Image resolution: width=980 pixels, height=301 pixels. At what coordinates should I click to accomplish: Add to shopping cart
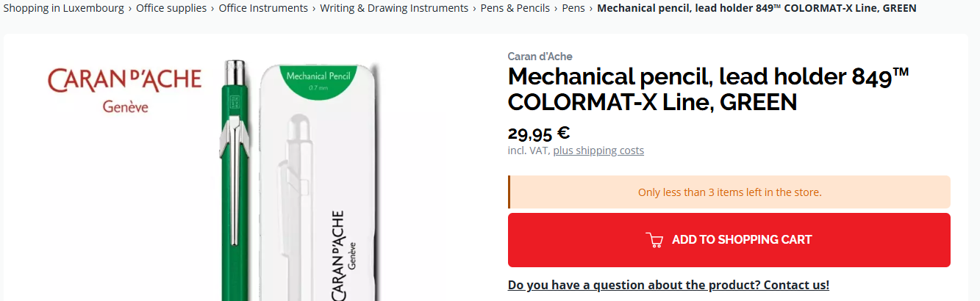point(729,240)
